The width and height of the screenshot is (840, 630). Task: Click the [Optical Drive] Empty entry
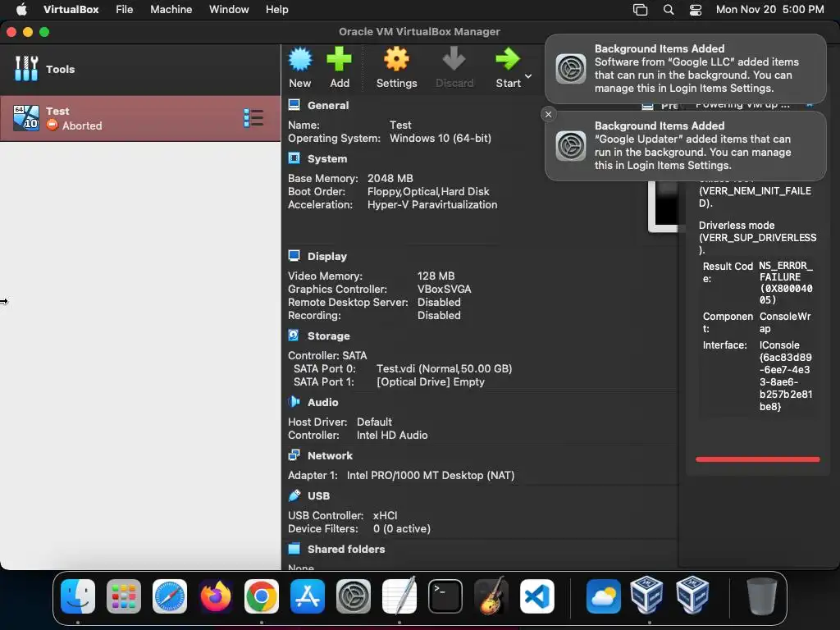coord(431,382)
